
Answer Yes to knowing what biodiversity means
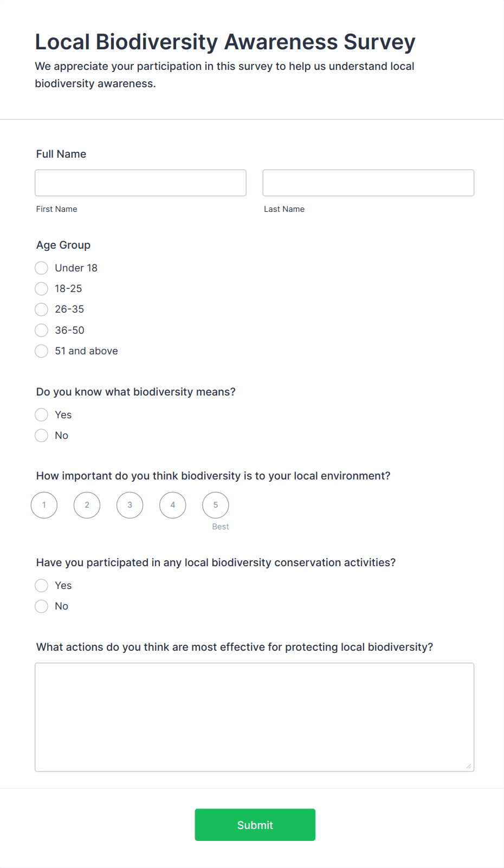[x=42, y=415]
